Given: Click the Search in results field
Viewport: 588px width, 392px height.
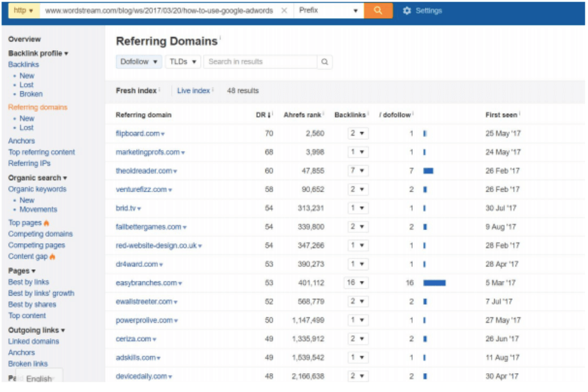Looking at the screenshot, I should (260, 62).
